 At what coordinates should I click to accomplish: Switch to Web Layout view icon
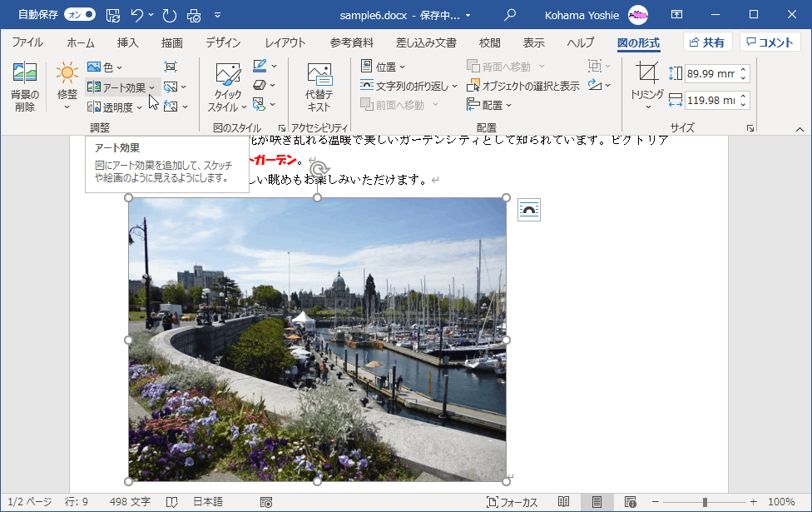tap(631, 502)
